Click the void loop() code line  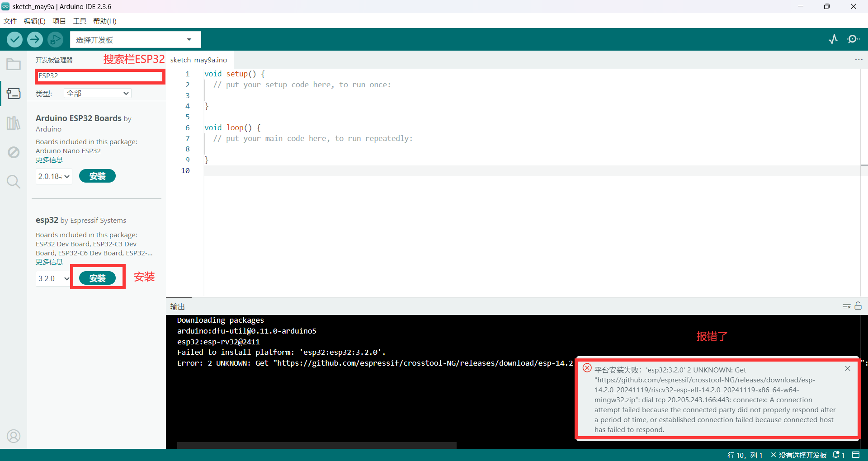[232, 127]
